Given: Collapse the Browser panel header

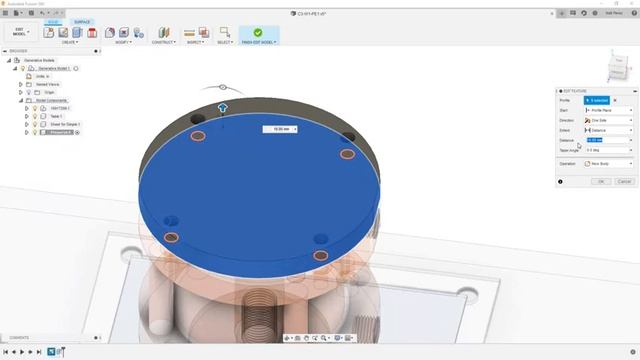Looking at the screenshot, I should [x=5, y=51].
